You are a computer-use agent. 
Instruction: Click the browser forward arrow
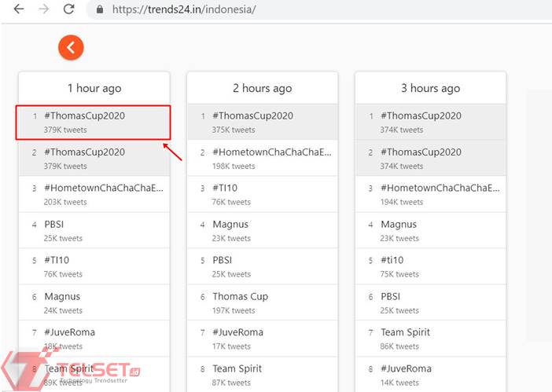44,9
